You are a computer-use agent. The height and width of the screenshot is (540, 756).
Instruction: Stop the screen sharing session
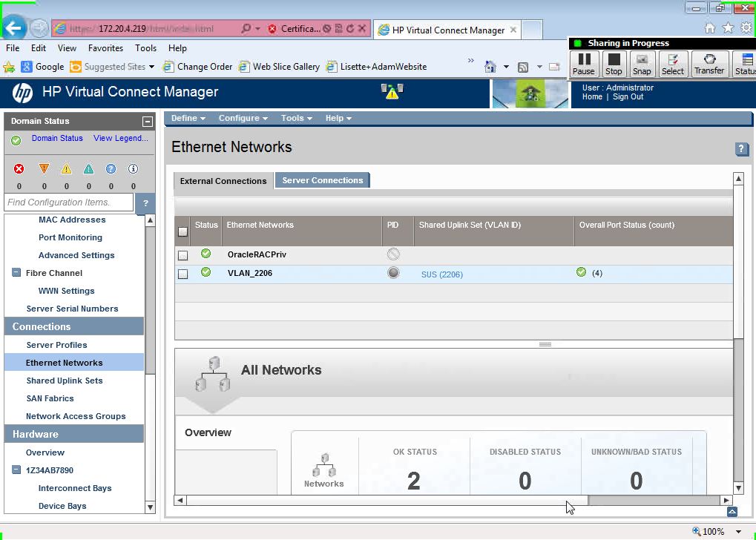[614, 64]
